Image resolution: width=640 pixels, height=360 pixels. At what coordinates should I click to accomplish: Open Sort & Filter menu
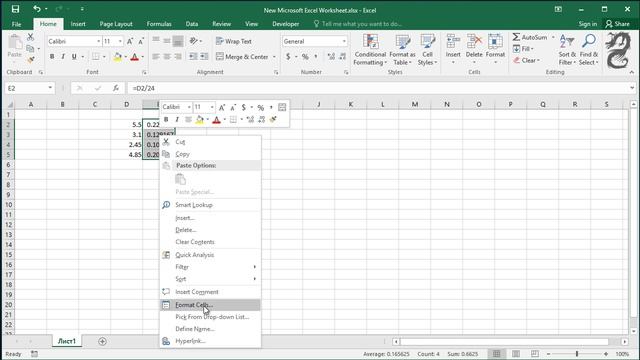click(x=567, y=49)
